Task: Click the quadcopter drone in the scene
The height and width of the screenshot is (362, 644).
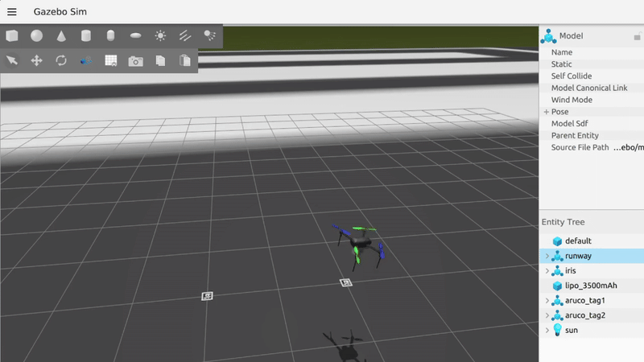Action: [360, 240]
